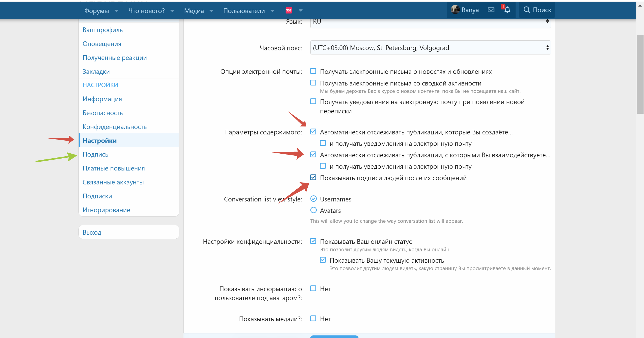Expand the Форумы dropdown arrow
The image size is (644, 338).
click(116, 11)
